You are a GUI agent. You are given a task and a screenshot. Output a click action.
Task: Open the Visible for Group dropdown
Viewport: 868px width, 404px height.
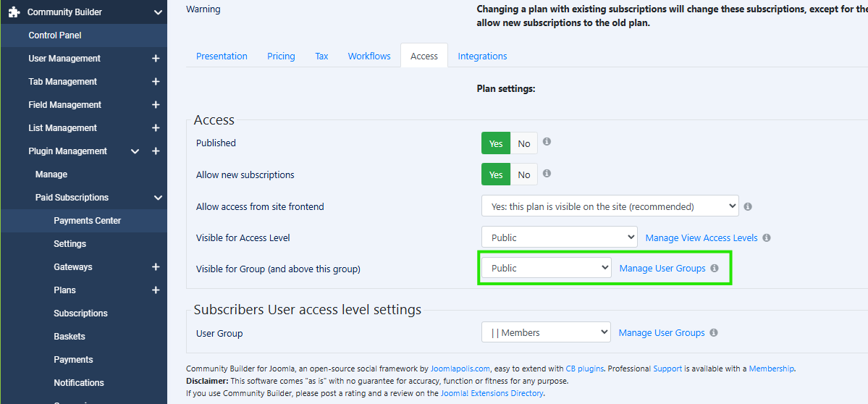pyautogui.click(x=546, y=268)
